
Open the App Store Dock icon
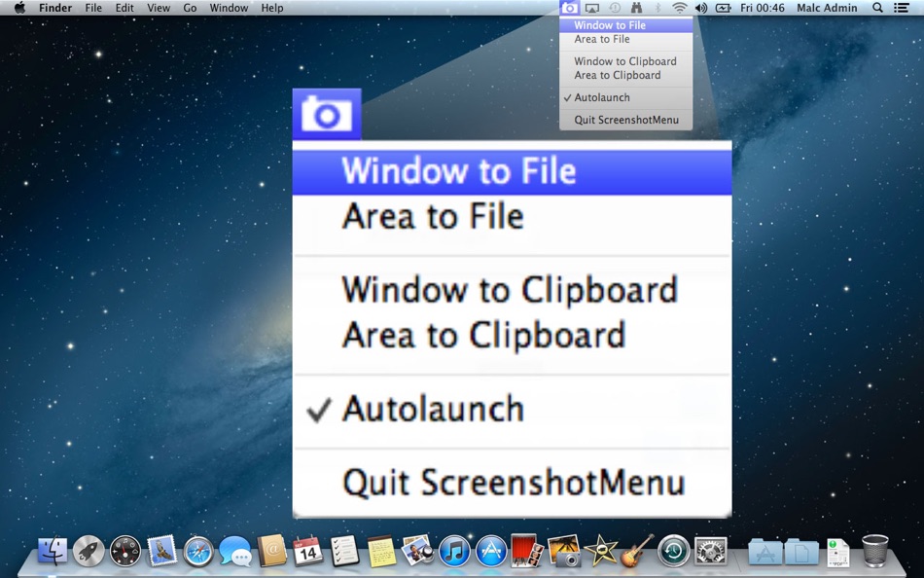click(491, 552)
